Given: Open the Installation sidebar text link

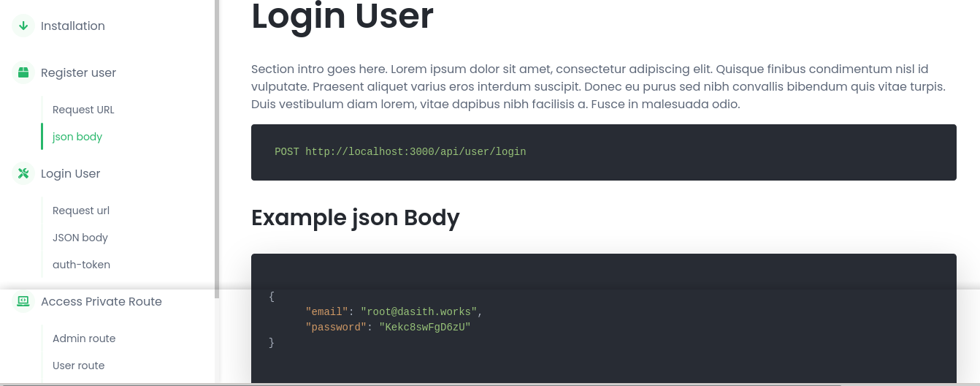Looking at the screenshot, I should pyautogui.click(x=73, y=26).
